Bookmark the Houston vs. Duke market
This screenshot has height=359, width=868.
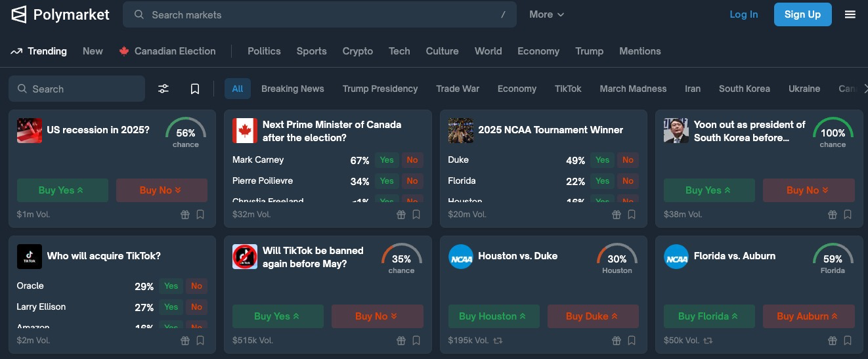[x=632, y=341]
